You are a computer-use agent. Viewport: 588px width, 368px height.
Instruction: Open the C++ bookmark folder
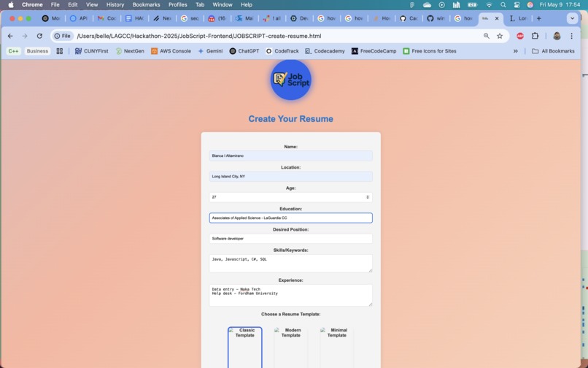coord(14,51)
